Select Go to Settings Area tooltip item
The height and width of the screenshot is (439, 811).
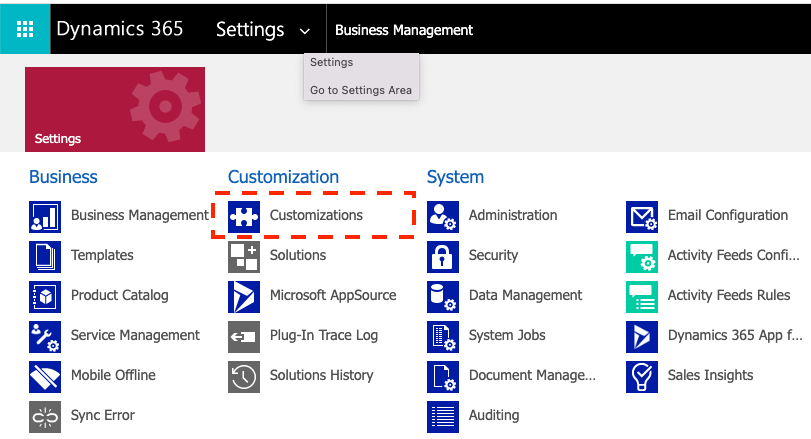[361, 90]
